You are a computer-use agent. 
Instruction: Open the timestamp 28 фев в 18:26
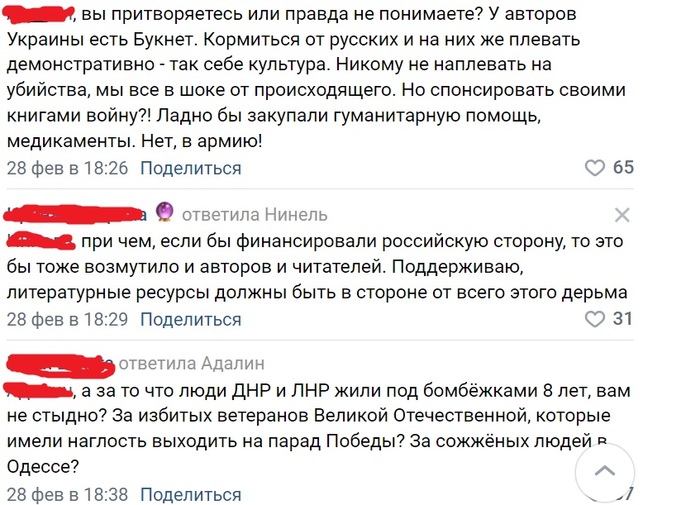67,168
